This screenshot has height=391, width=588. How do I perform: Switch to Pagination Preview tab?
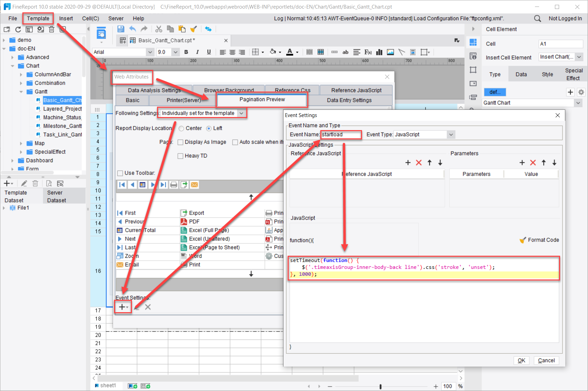pyautogui.click(x=262, y=99)
